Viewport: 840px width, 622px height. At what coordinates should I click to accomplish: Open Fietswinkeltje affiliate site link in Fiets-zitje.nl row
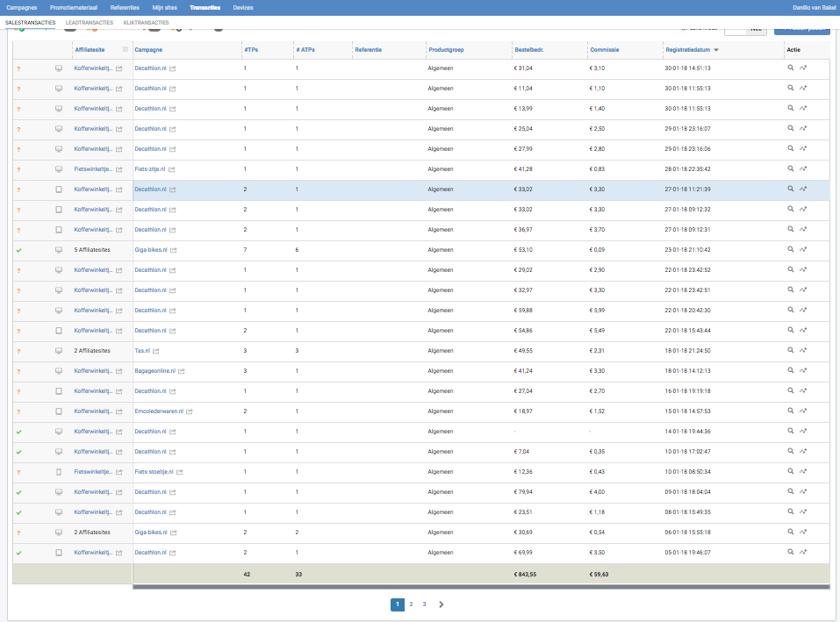(93, 169)
